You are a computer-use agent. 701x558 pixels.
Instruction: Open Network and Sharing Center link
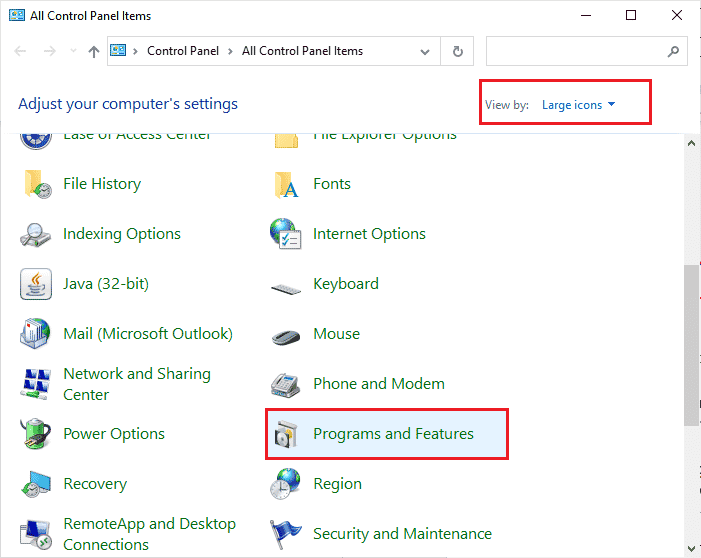click(137, 384)
